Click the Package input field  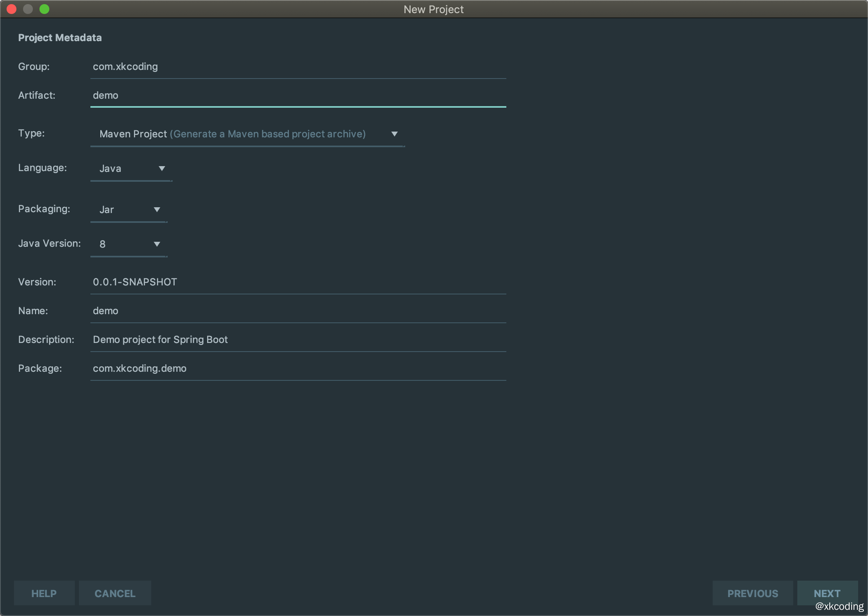(x=298, y=368)
